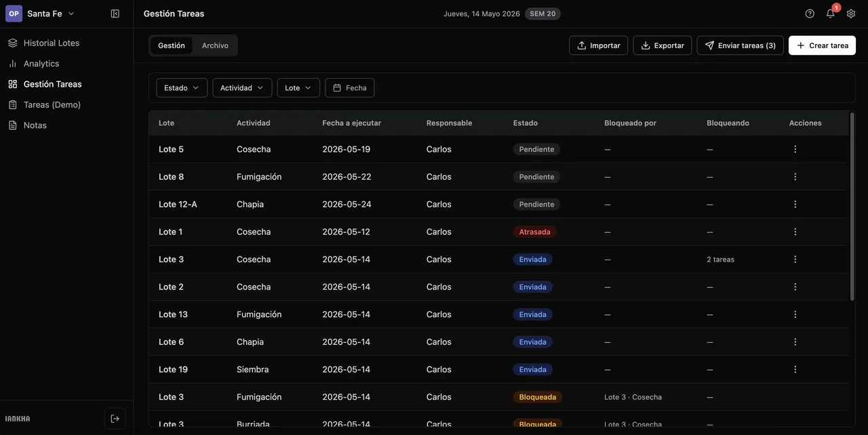Click Enviar tareas (3) button

[x=741, y=45]
